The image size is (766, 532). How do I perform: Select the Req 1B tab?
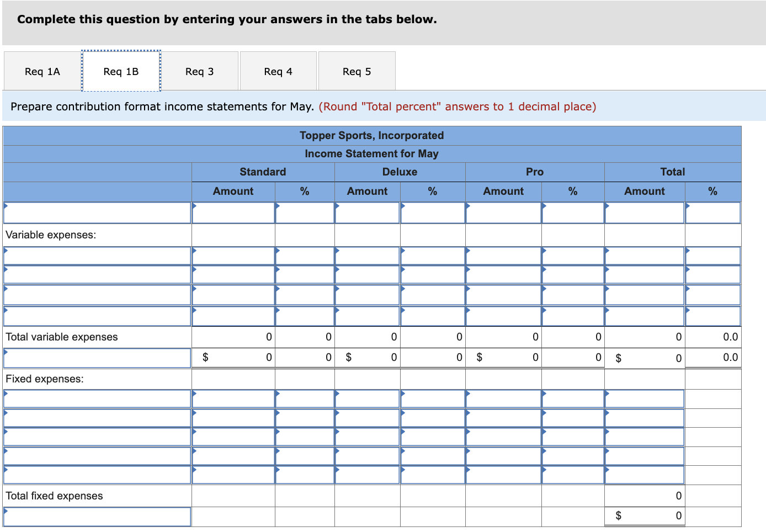point(121,71)
